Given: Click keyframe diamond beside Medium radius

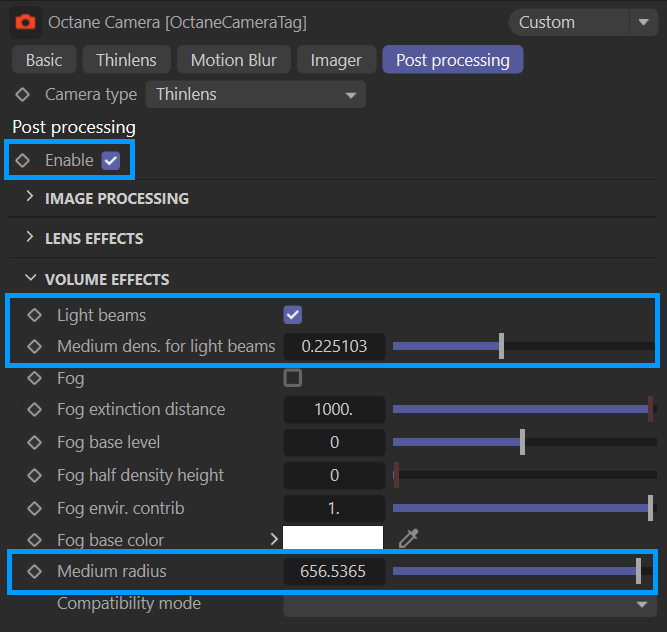Looking at the screenshot, I should (35, 572).
